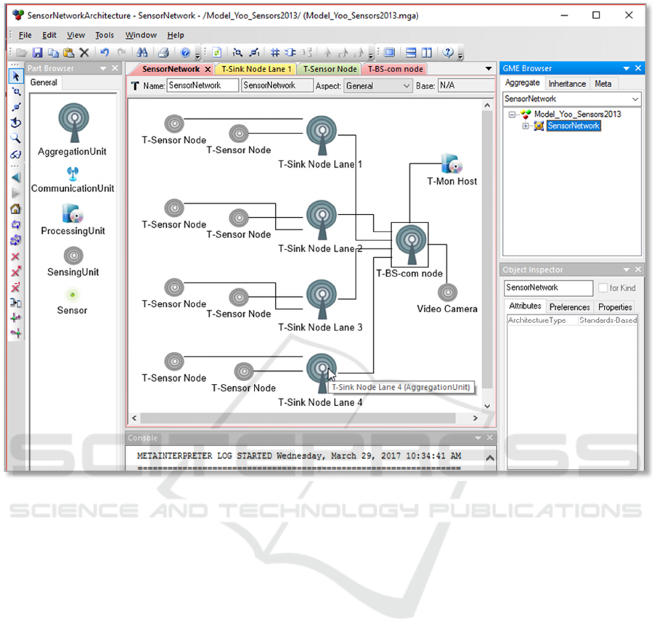654x644 pixels.
Task: Switch to T-Sink Node Lane 1 tab
Action: coord(256,69)
